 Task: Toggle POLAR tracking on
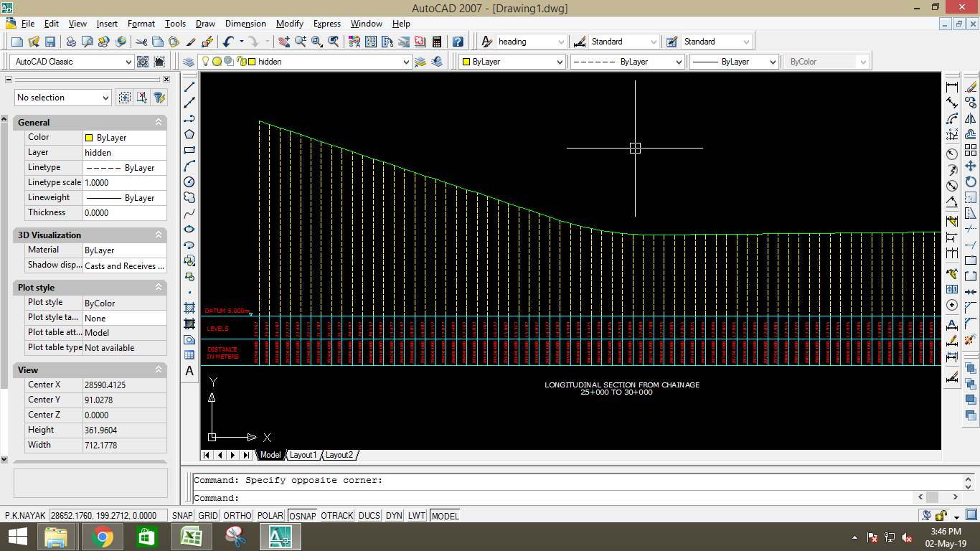click(x=270, y=515)
